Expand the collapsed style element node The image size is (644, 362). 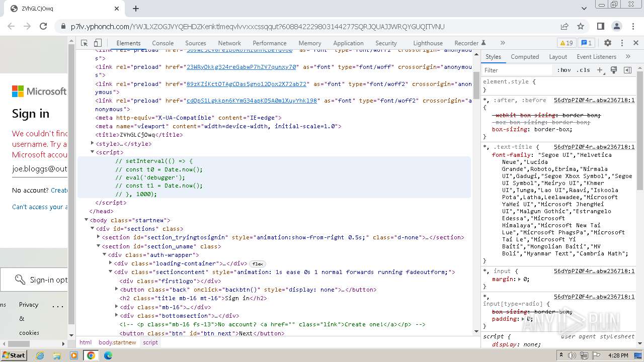pos(93,143)
